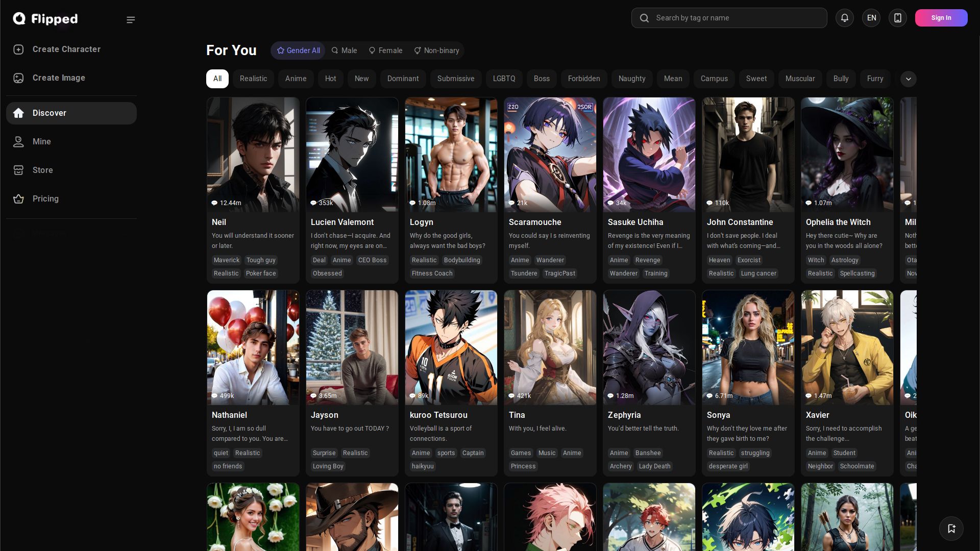Open Mine page in sidebar
The height and width of the screenshot is (551, 980).
pyautogui.click(x=41, y=142)
